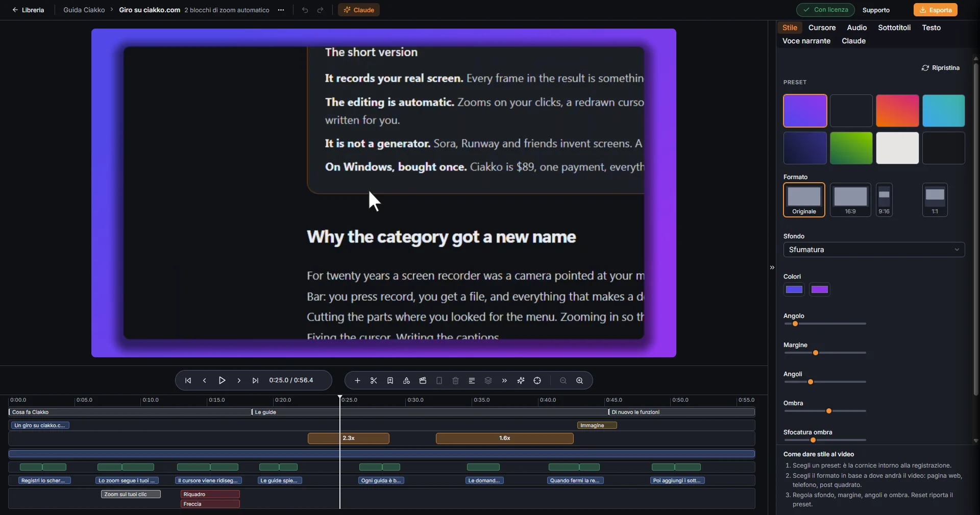The image size is (980, 515).
Task: Redo the last action
Action: point(320,10)
